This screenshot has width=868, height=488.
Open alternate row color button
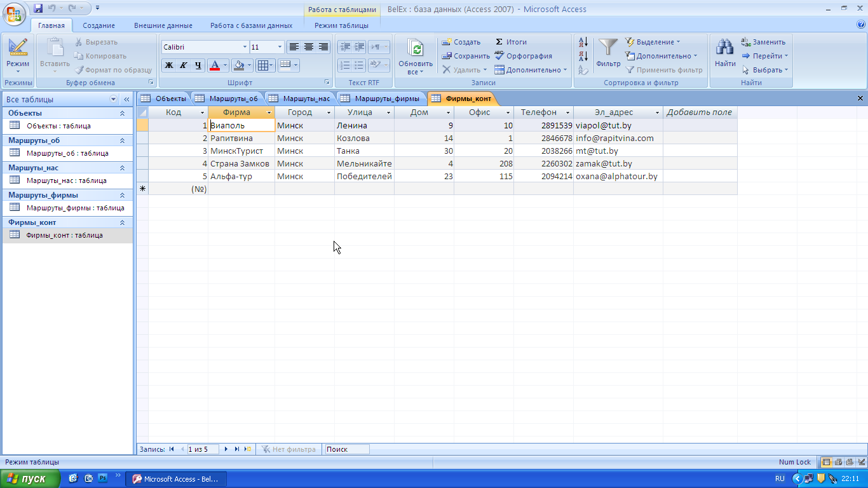click(288, 65)
